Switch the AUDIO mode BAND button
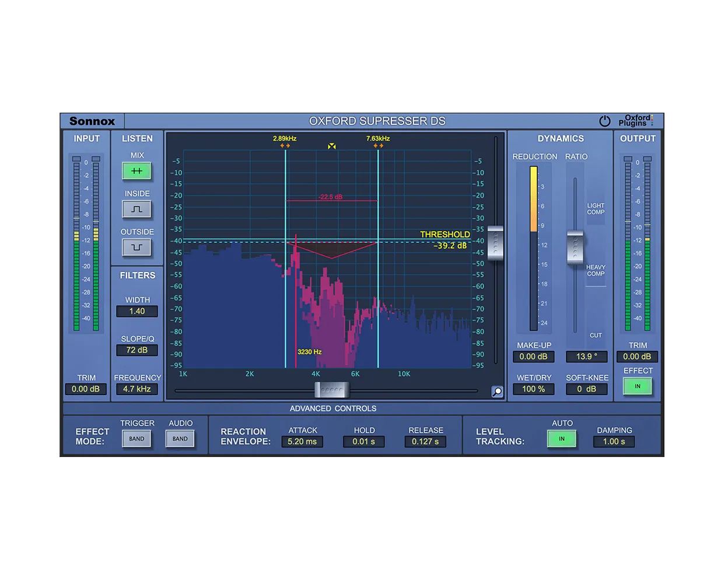This screenshot has height=572, width=728. [180, 439]
